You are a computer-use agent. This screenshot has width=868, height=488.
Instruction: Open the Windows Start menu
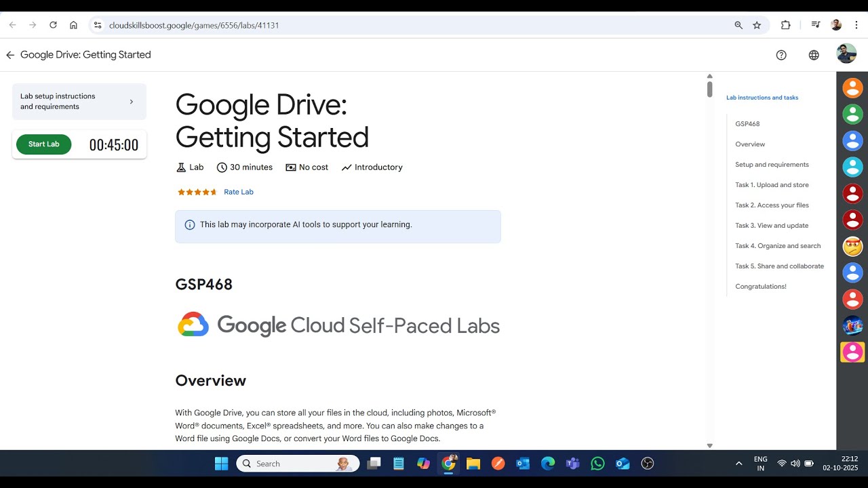coord(222,464)
